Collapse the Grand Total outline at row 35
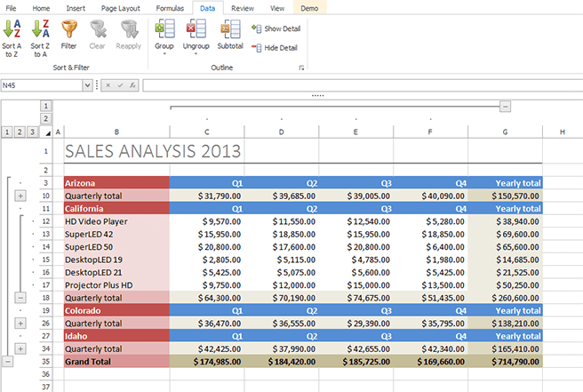Viewport: 583px width, 392px height. 8,362
